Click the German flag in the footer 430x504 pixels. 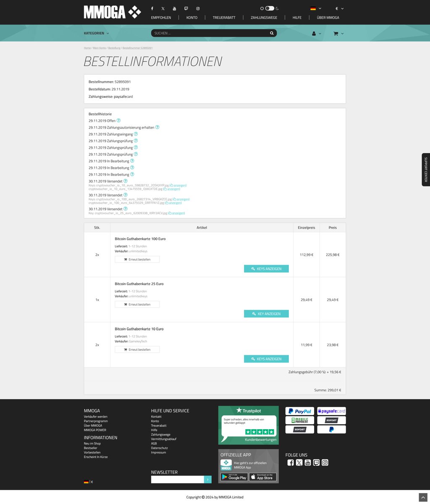click(x=86, y=482)
